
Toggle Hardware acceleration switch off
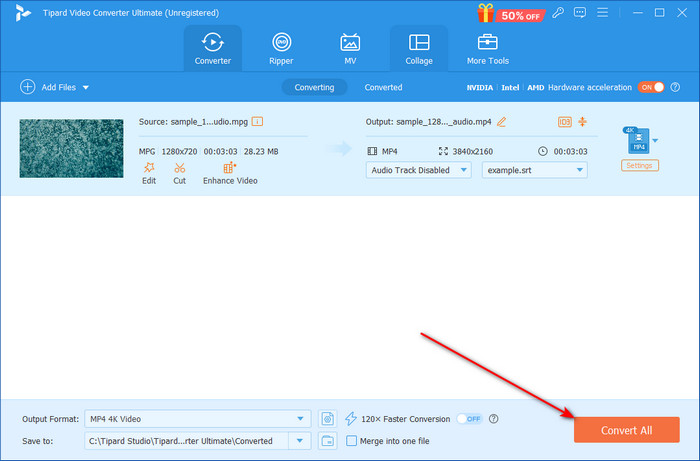tap(651, 87)
